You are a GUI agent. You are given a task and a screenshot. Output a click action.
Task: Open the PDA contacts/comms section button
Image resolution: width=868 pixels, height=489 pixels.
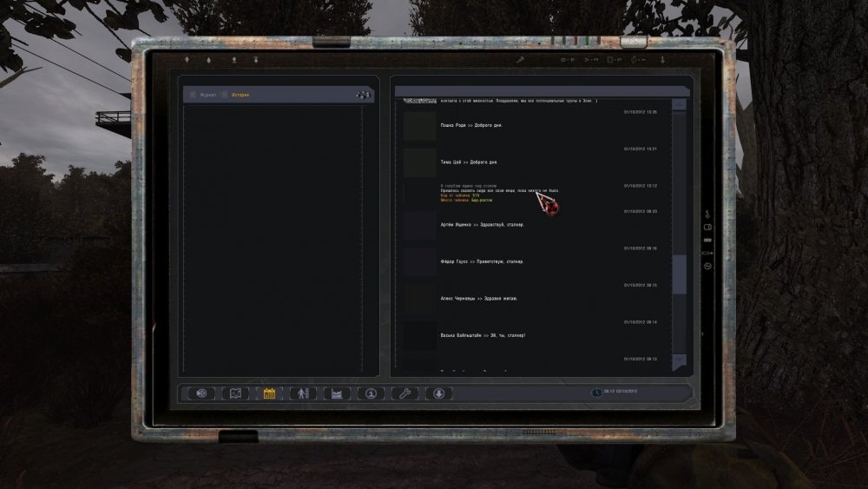tap(201, 393)
